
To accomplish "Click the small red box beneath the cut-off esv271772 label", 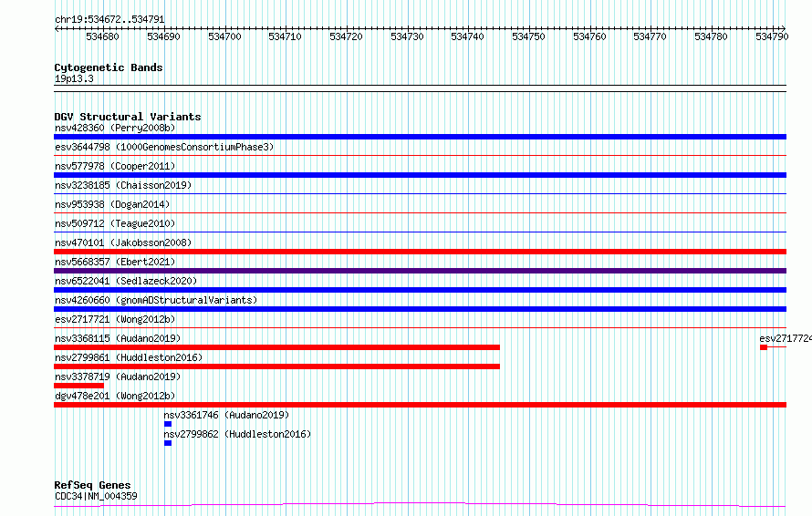I will 764,347.
